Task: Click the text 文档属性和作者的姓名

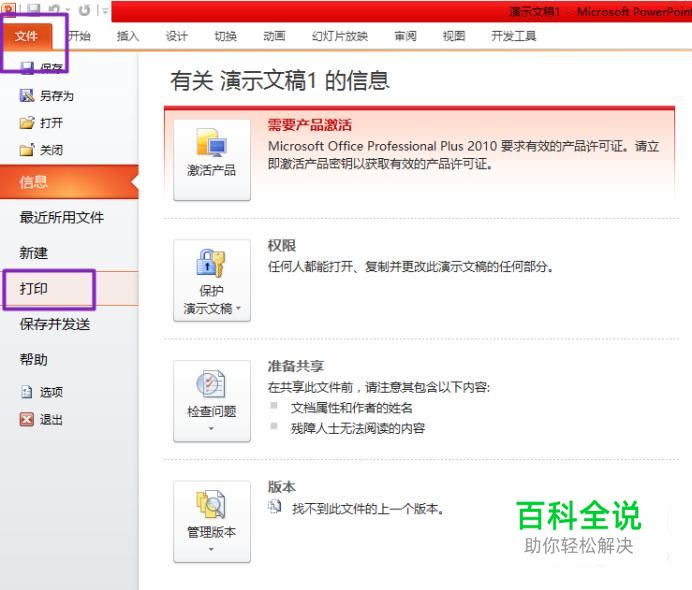Action: pyautogui.click(x=352, y=408)
